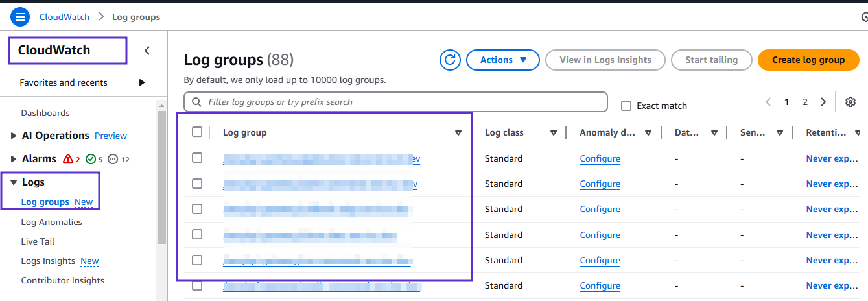Image resolution: width=868 pixels, height=301 pixels.
Task: Click the search magnifier icon
Action: tap(196, 102)
